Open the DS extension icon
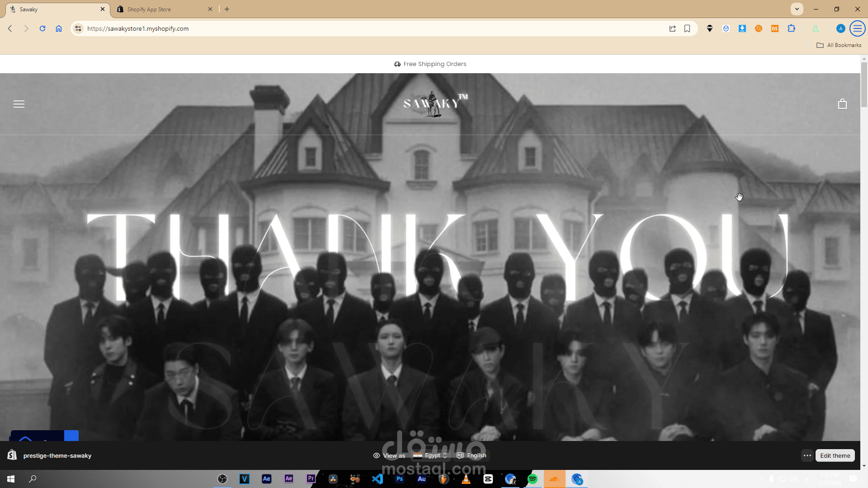The image size is (868, 488). click(x=775, y=28)
